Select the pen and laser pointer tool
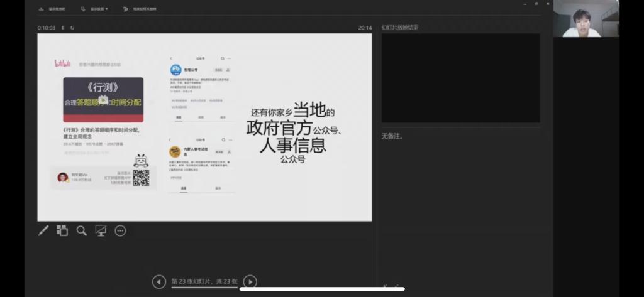This screenshot has width=644, height=297. point(43,230)
